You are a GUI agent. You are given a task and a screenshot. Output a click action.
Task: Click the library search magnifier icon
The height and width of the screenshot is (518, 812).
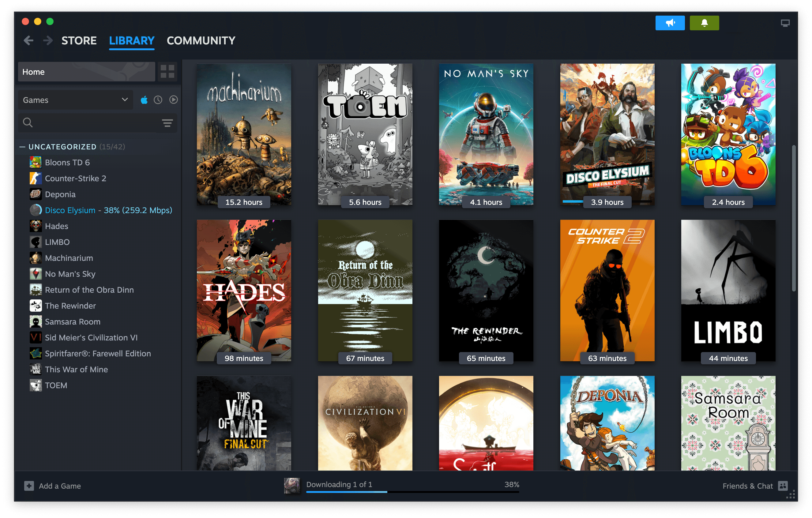pyautogui.click(x=28, y=122)
